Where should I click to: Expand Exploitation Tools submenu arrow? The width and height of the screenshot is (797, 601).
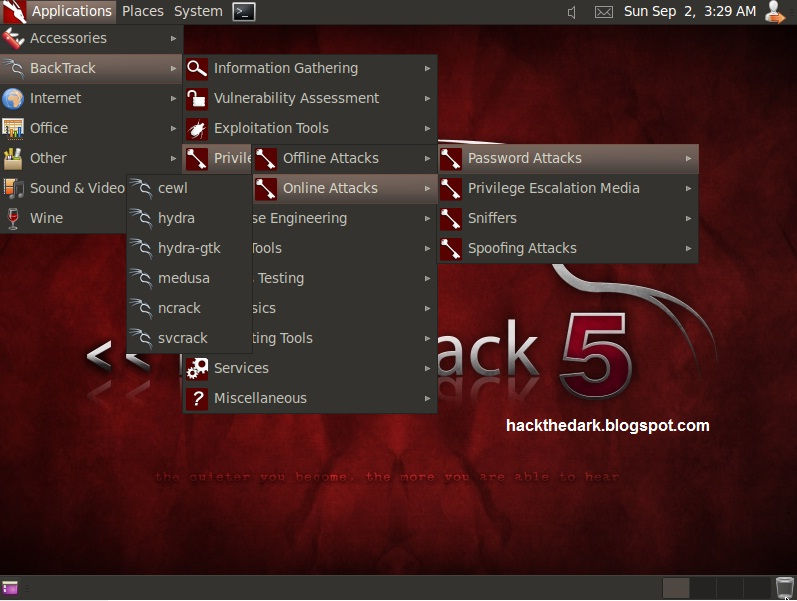click(x=427, y=128)
